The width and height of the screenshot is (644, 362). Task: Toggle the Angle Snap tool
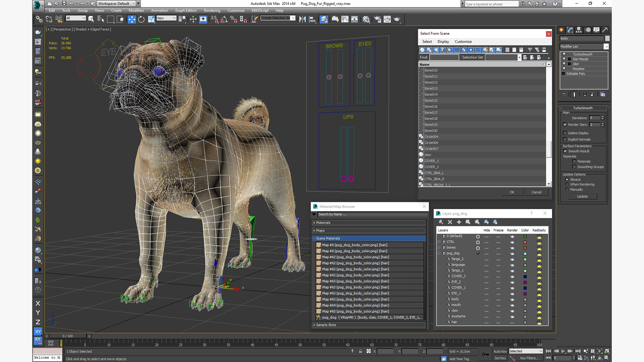[x=224, y=19]
